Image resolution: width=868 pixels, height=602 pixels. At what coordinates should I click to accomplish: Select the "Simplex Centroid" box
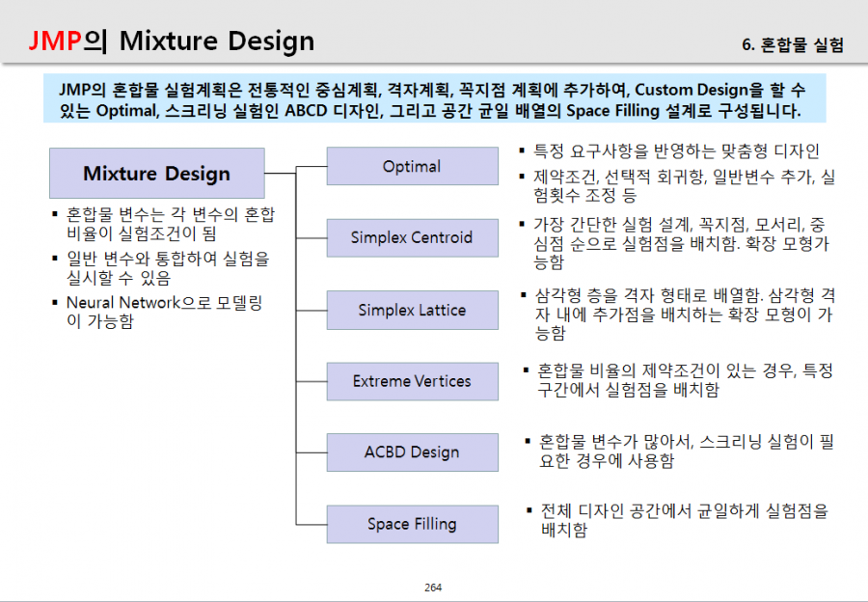(413, 237)
